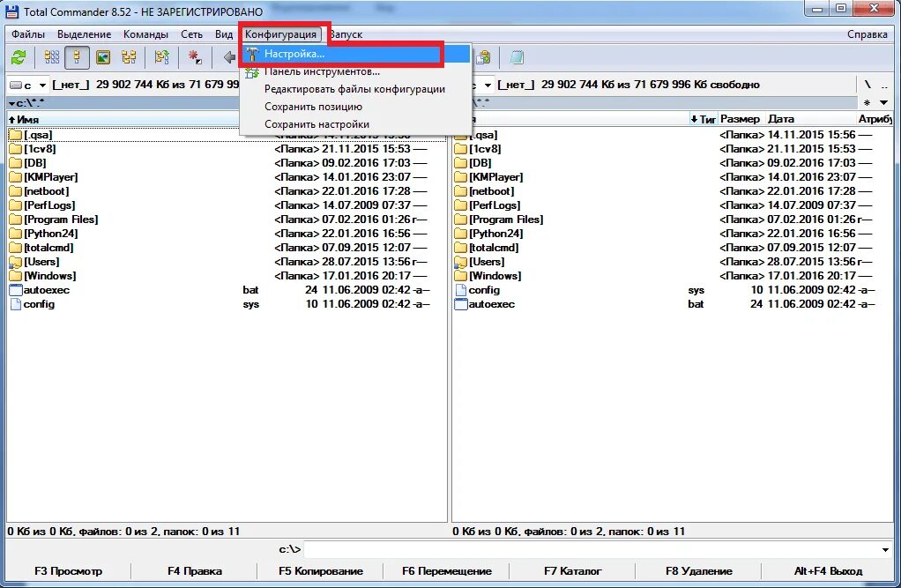Select the [KMPlayer] folder icon in left panel
Image resolution: width=901 pixels, height=588 pixels.
point(16,177)
